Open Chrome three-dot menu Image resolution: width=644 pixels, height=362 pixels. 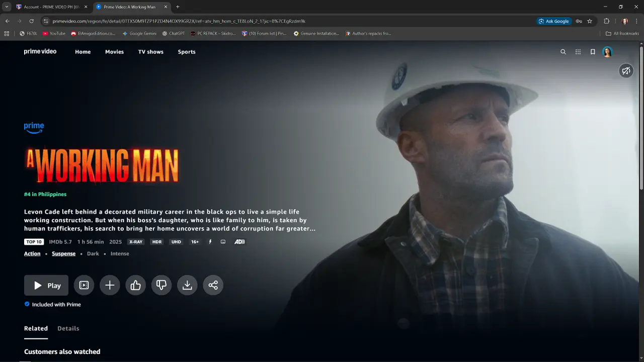636,21
